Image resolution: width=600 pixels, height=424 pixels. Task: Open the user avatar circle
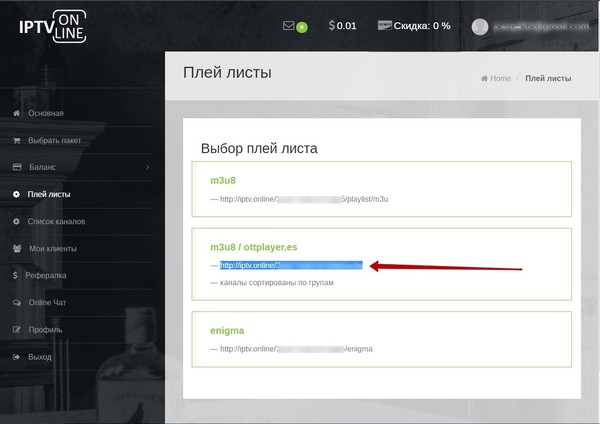pyautogui.click(x=480, y=27)
